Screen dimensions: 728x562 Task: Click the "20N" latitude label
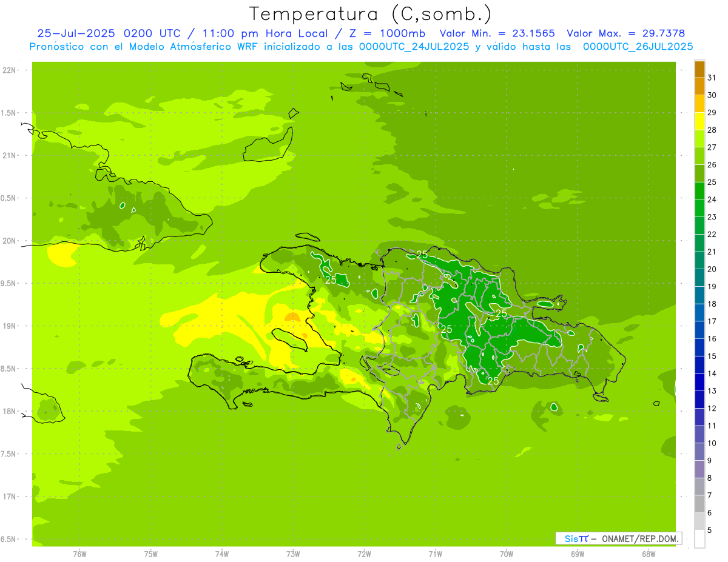tap(9, 241)
